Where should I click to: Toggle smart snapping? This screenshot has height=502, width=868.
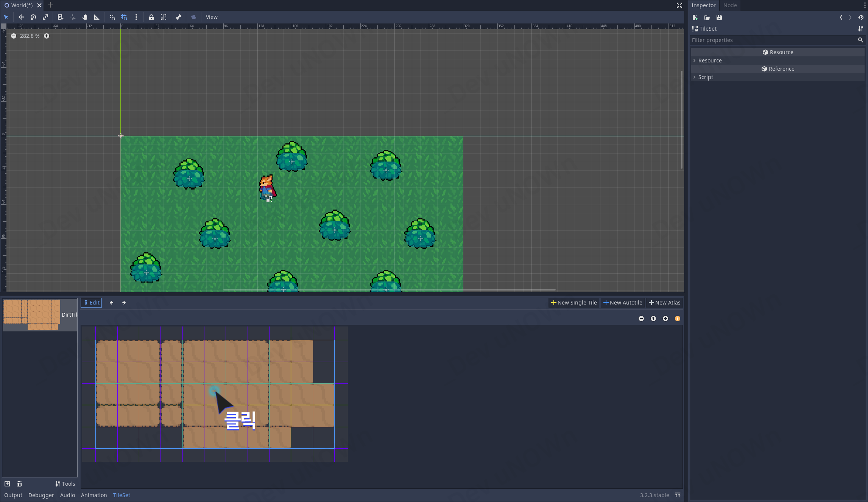[112, 17]
